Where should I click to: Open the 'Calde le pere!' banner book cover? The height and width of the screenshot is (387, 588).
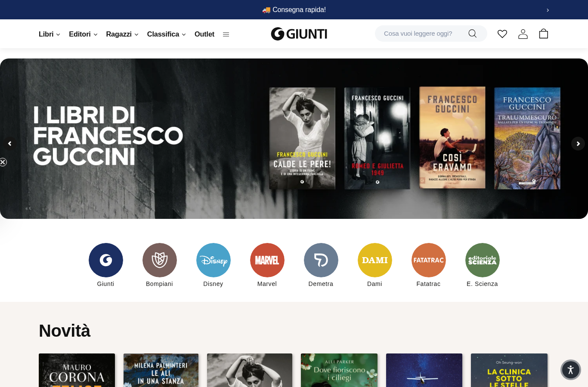pyautogui.click(x=302, y=138)
